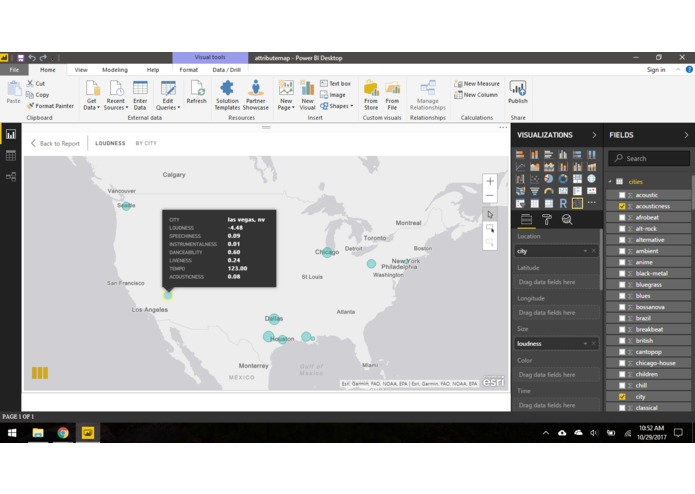The height and width of the screenshot is (494, 695).
Task: Open Chrome from the taskbar
Action: tap(63, 433)
